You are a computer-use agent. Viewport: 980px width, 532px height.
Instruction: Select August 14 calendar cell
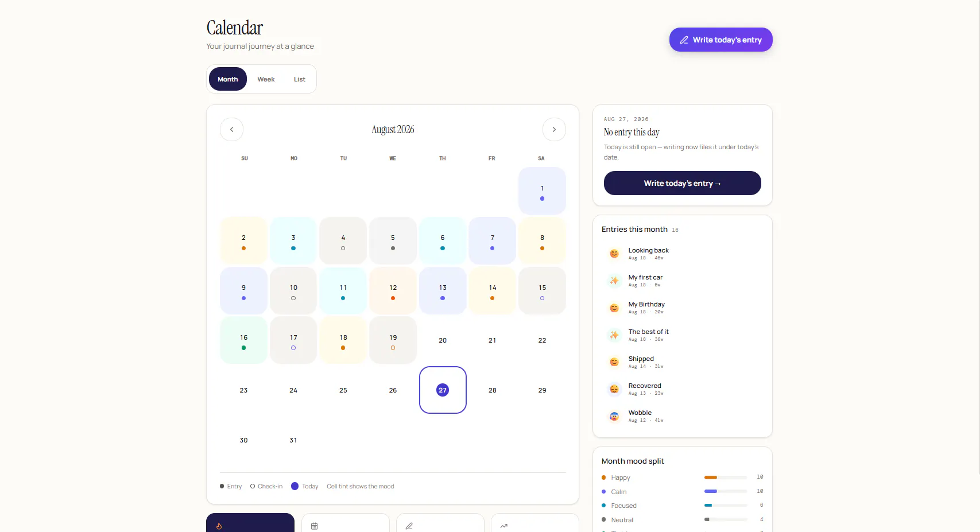click(x=493, y=290)
